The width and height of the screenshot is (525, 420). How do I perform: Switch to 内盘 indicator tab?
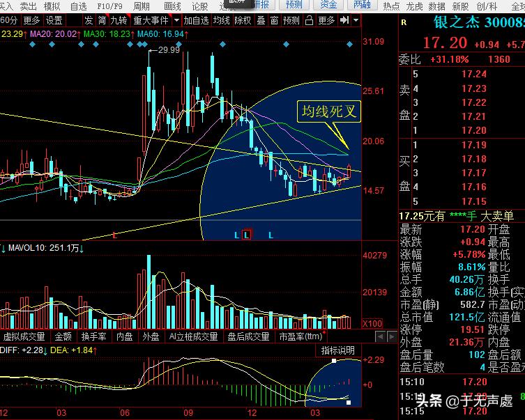click(x=124, y=336)
